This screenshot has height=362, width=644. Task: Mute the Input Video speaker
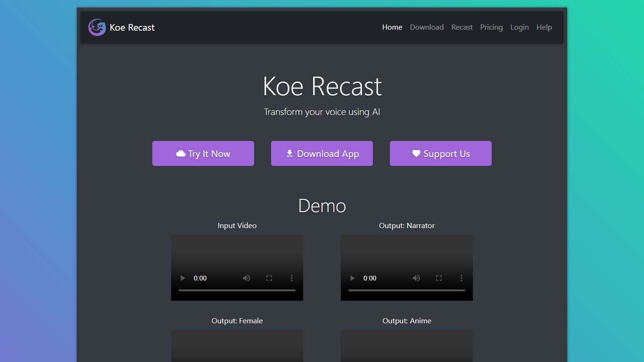point(247,278)
